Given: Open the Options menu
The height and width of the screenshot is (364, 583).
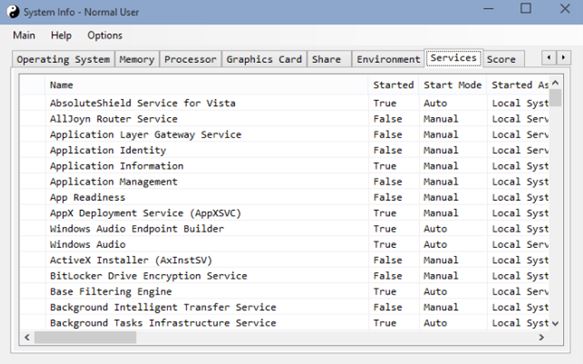Looking at the screenshot, I should pyautogui.click(x=105, y=35).
